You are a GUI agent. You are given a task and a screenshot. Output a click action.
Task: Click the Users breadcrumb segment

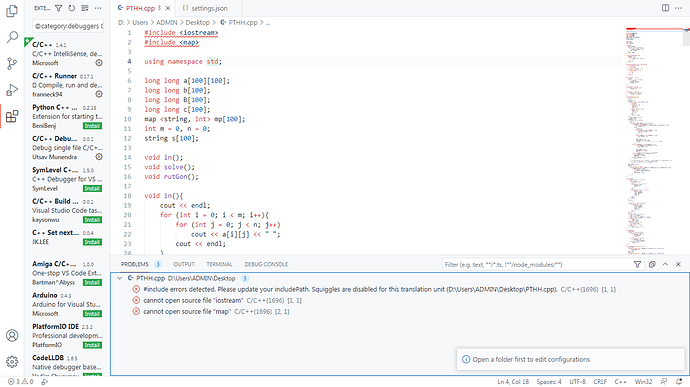pyautogui.click(x=140, y=22)
